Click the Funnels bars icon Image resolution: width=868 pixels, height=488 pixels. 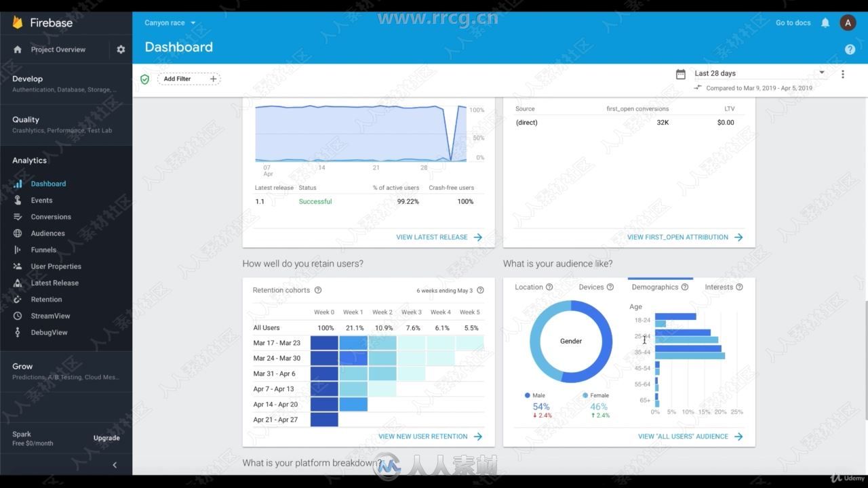18,249
